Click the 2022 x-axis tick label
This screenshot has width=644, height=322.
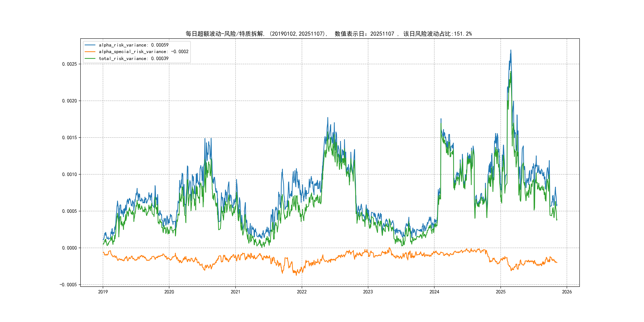302,292
